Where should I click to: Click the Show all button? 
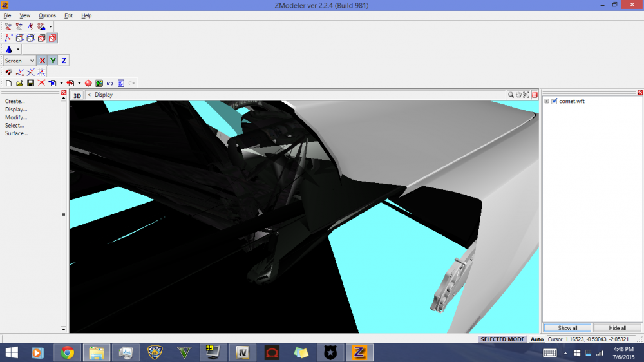point(567,328)
